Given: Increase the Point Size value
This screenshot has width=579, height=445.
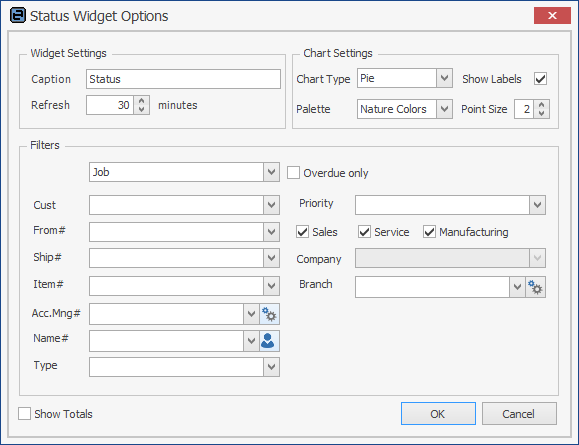Looking at the screenshot, I should pos(541,105).
